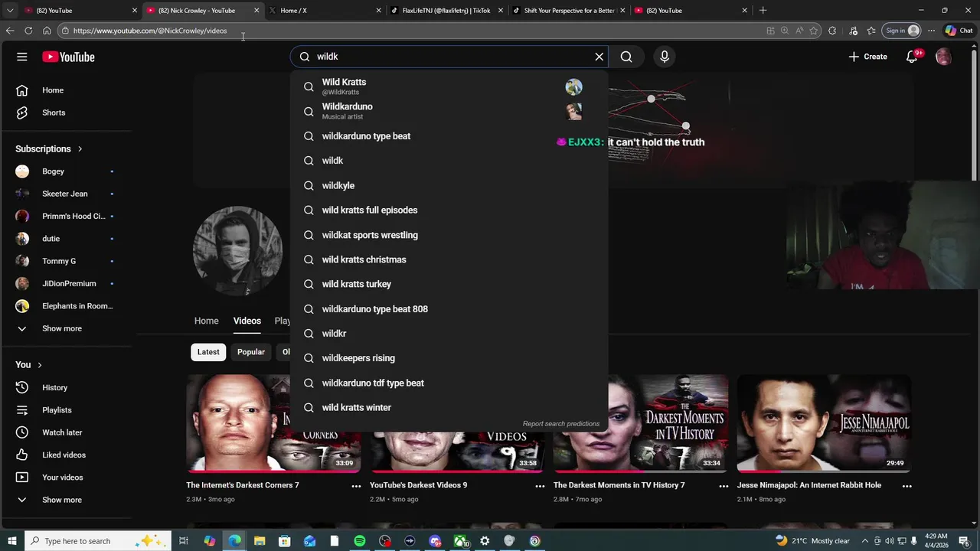This screenshot has height=551, width=980.
Task: Select the Wildkarduno musical artist suggestion
Action: 449,112
